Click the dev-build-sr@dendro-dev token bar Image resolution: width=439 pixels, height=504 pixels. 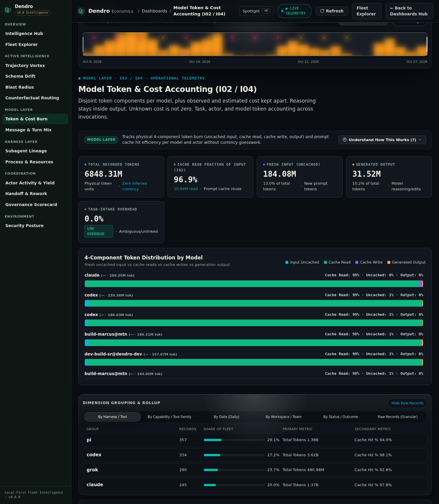254,362
